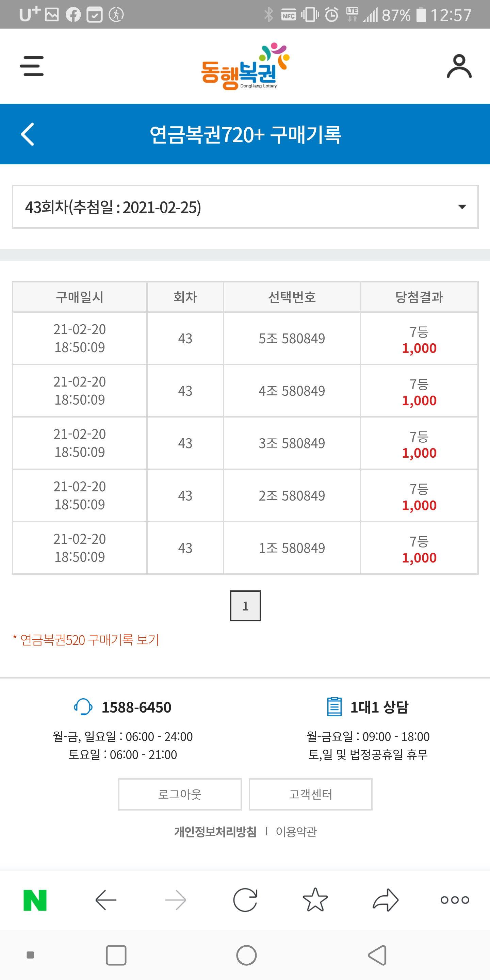
Task: Open browser more options dots
Action: [455, 900]
